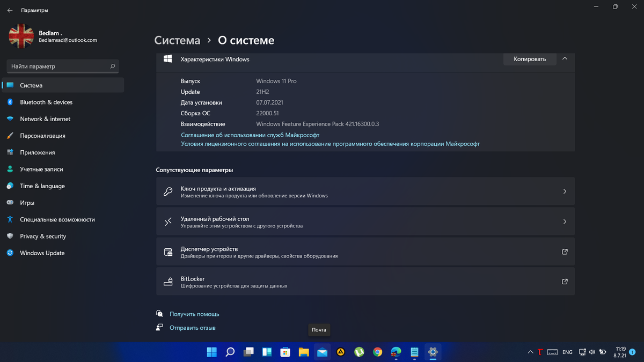This screenshot has width=644, height=362.
Task: Open Условия лицензионного соглашения link
Action: [330, 144]
